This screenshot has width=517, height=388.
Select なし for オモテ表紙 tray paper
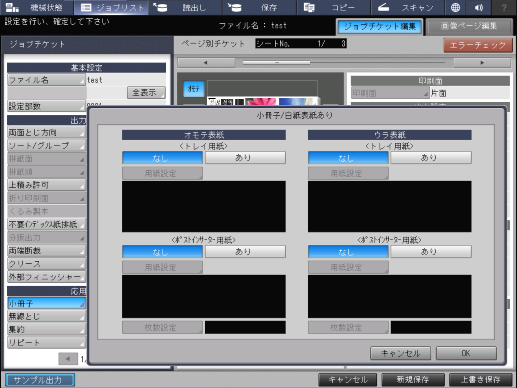click(x=162, y=157)
